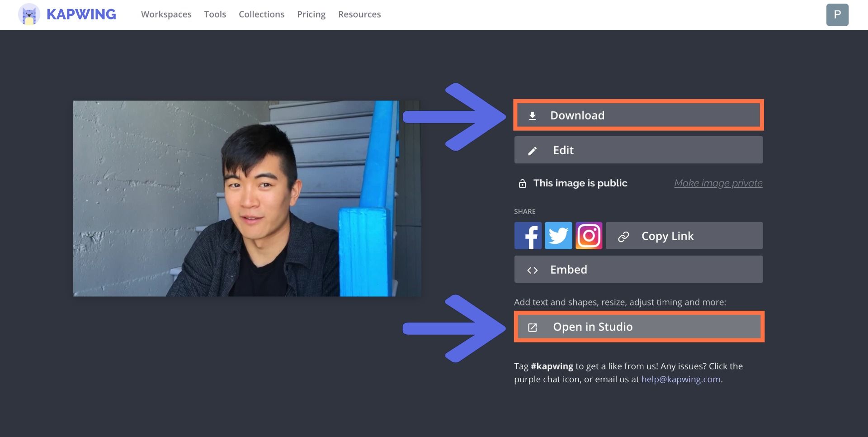Click the external-link icon for Studio
868x437 pixels.
pyautogui.click(x=533, y=328)
